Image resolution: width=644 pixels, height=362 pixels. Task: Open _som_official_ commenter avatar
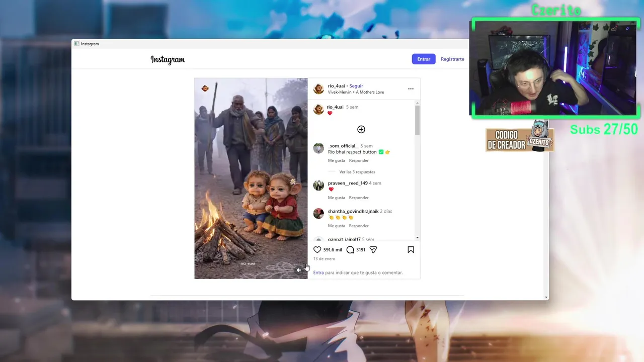[x=318, y=148]
